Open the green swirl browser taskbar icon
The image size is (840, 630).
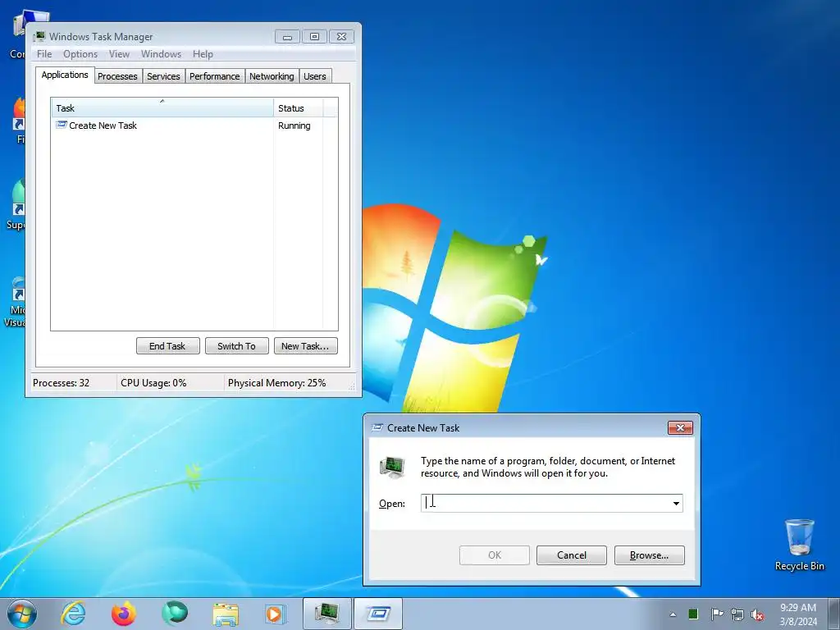[175, 614]
